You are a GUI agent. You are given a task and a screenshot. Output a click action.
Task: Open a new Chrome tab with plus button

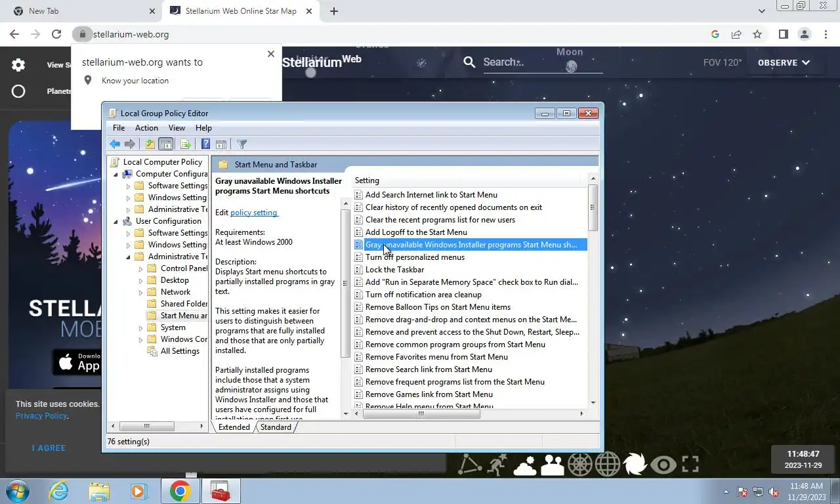tap(334, 11)
